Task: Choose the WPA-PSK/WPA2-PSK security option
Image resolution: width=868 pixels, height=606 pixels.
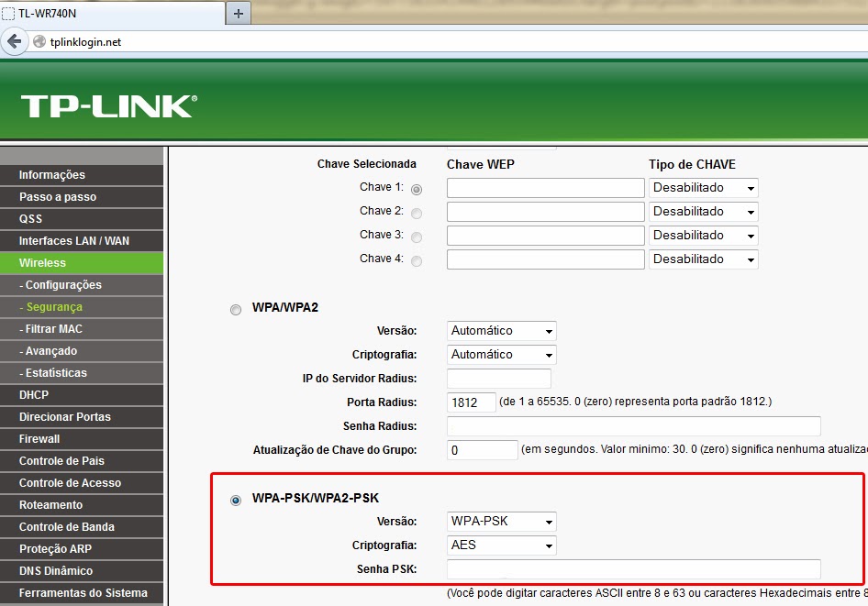Action: click(x=236, y=501)
